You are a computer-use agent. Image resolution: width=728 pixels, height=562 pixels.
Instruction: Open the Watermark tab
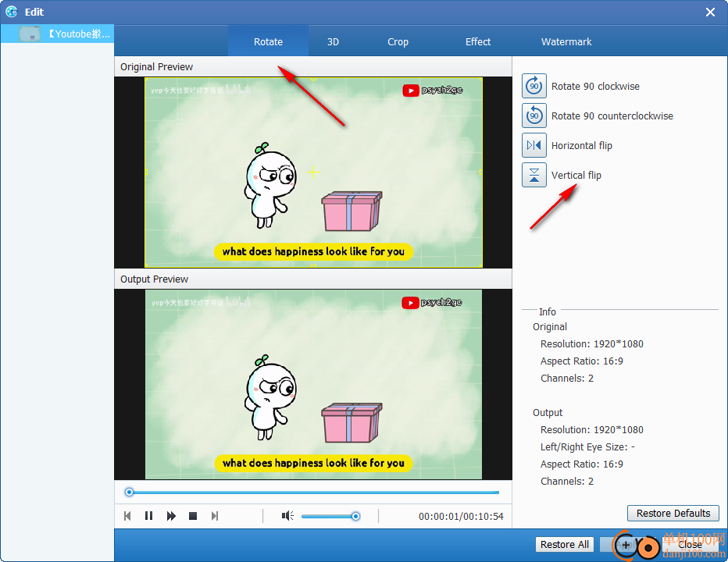pyautogui.click(x=566, y=42)
